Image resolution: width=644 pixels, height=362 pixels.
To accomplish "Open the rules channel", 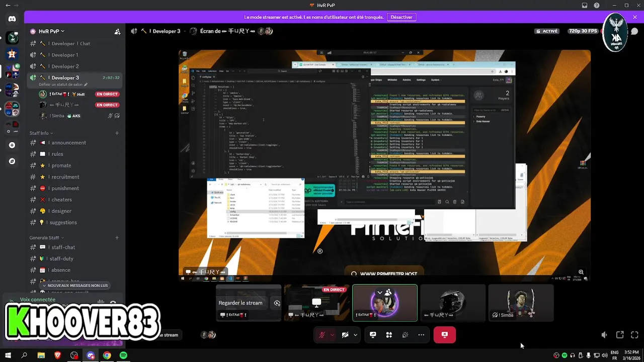I will click(x=74, y=154).
